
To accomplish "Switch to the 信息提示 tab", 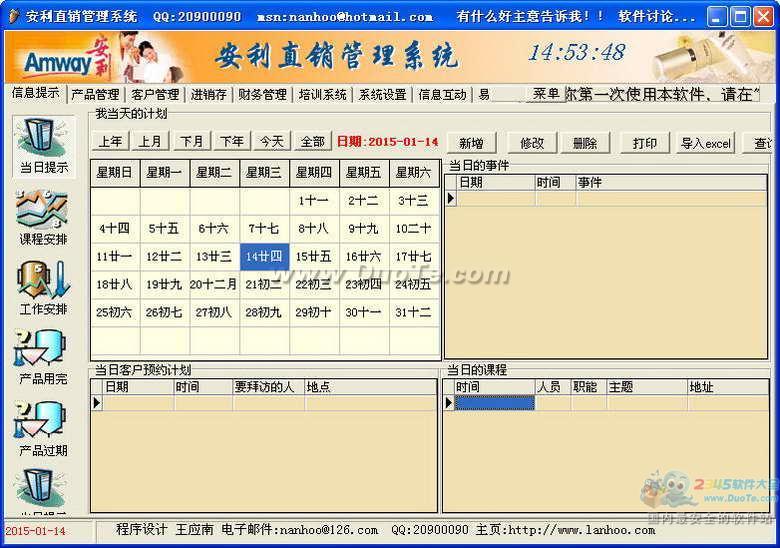I will pyautogui.click(x=36, y=93).
